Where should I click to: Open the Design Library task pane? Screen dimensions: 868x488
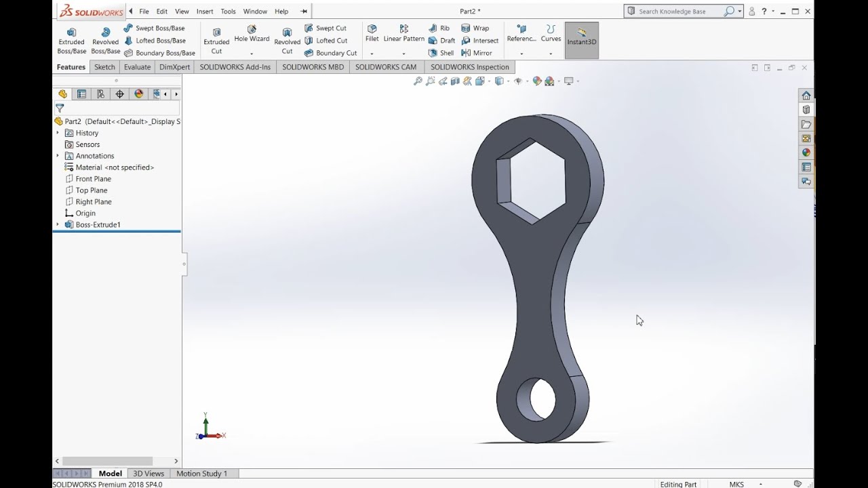[806, 110]
